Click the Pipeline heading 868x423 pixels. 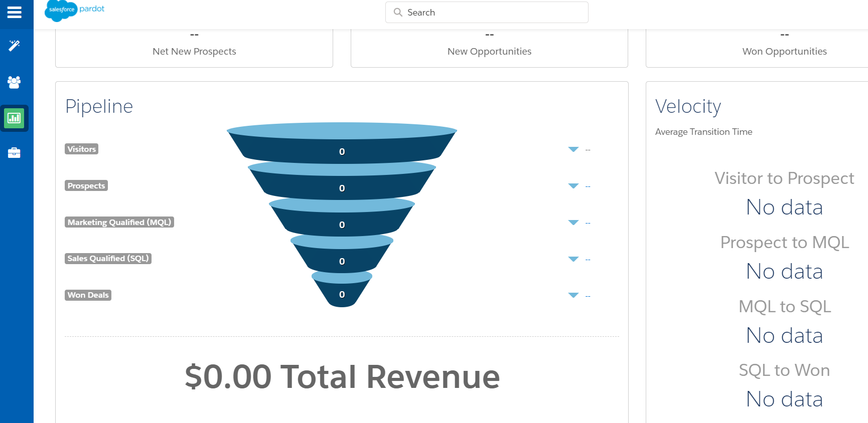pyautogui.click(x=99, y=106)
